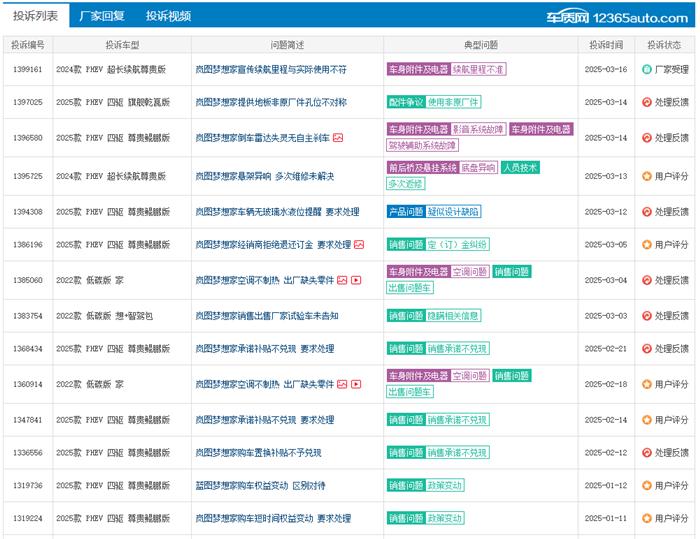Click the 投诉状态 column header
Image resolution: width=700 pixels, height=539 pixels.
(x=664, y=45)
